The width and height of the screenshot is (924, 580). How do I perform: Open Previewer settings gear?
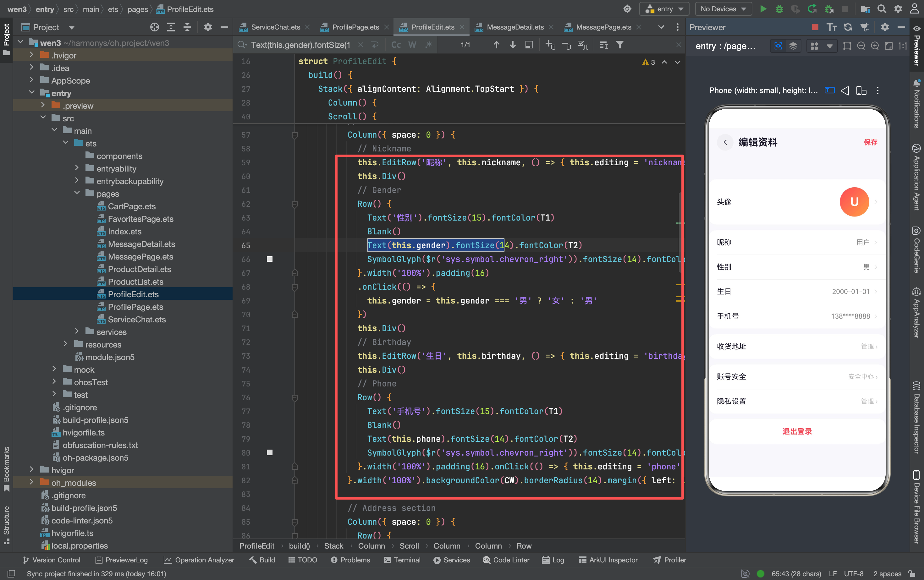pos(884,27)
